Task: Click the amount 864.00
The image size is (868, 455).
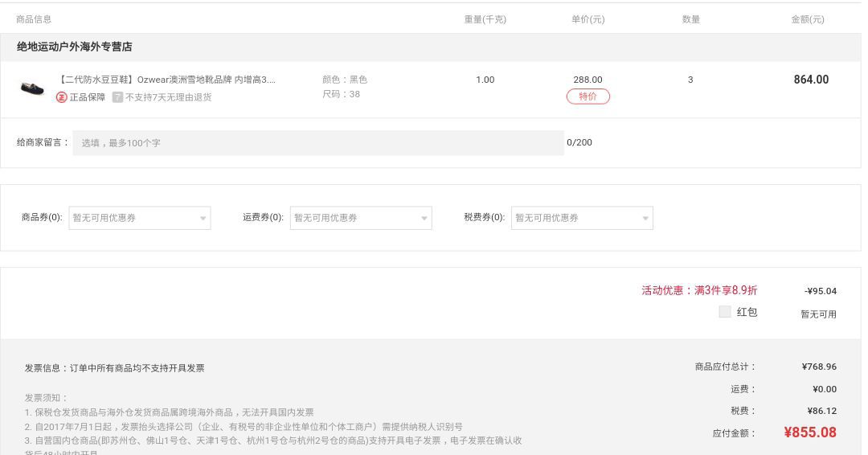Action: [811, 80]
